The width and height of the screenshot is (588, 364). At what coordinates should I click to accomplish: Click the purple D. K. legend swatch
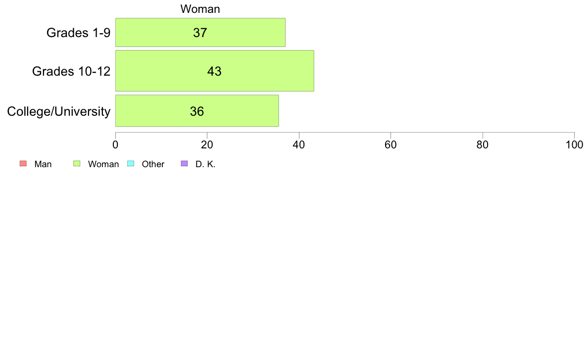pyautogui.click(x=184, y=163)
